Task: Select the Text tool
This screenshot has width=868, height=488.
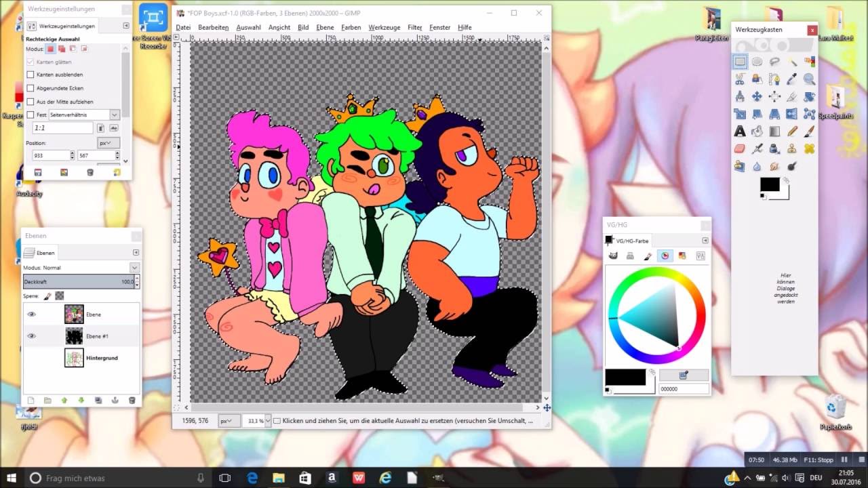Action: tap(740, 131)
